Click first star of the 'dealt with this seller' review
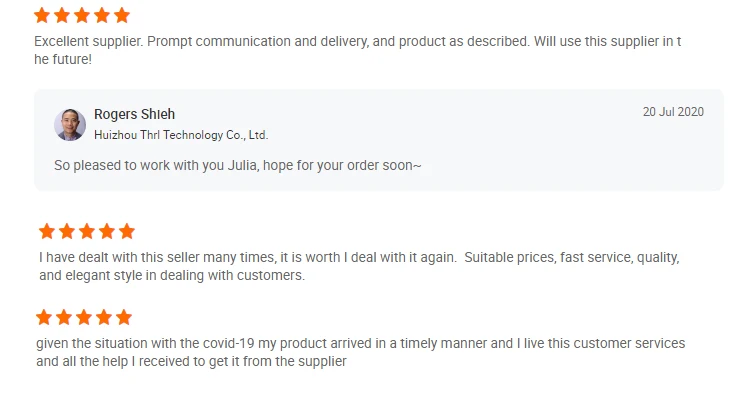750x400 pixels. (47, 232)
